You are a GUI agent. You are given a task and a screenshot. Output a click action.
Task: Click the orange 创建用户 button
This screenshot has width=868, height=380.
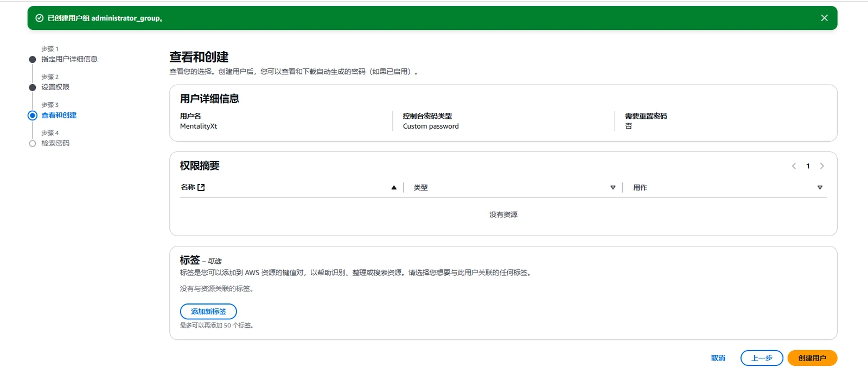(x=812, y=358)
